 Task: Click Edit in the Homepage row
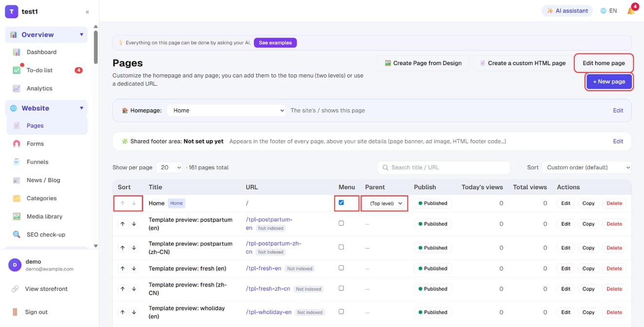618,110
